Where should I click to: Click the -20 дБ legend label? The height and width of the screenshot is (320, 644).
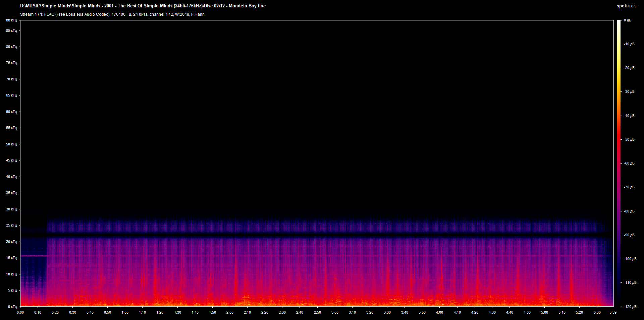(629, 68)
